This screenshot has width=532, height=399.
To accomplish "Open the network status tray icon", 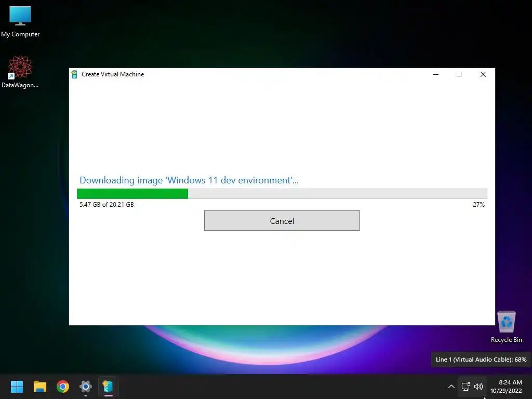I will [x=466, y=387].
